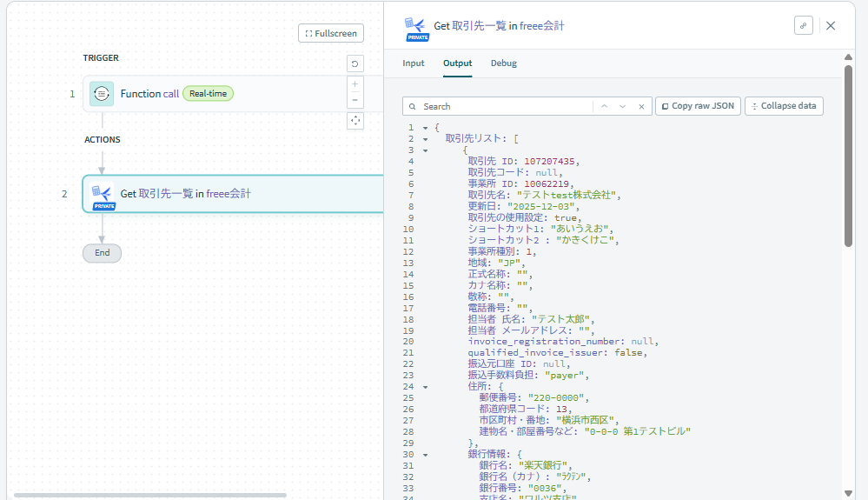868x500 pixels.
Task: Click the Real-time badge
Action: (x=209, y=94)
